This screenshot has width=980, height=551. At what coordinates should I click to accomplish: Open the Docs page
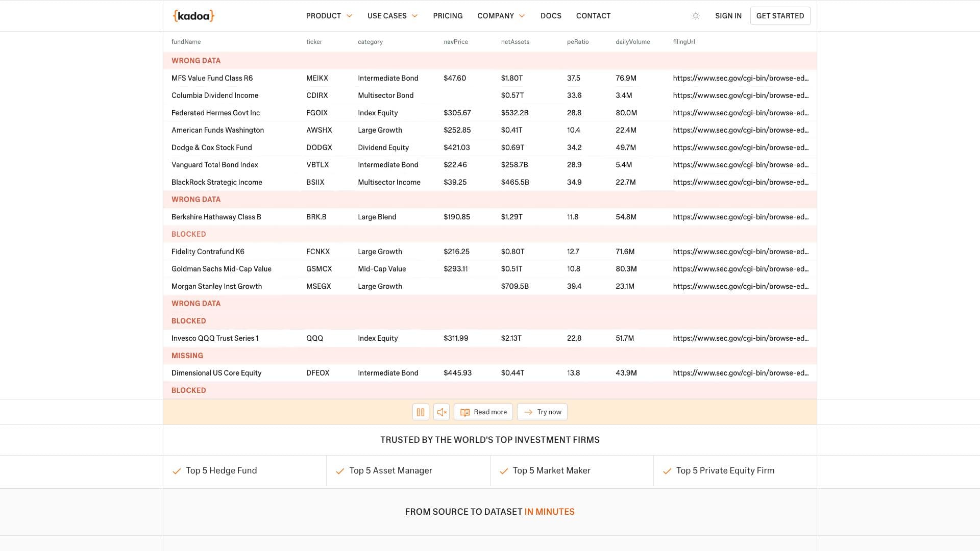point(551,16)
